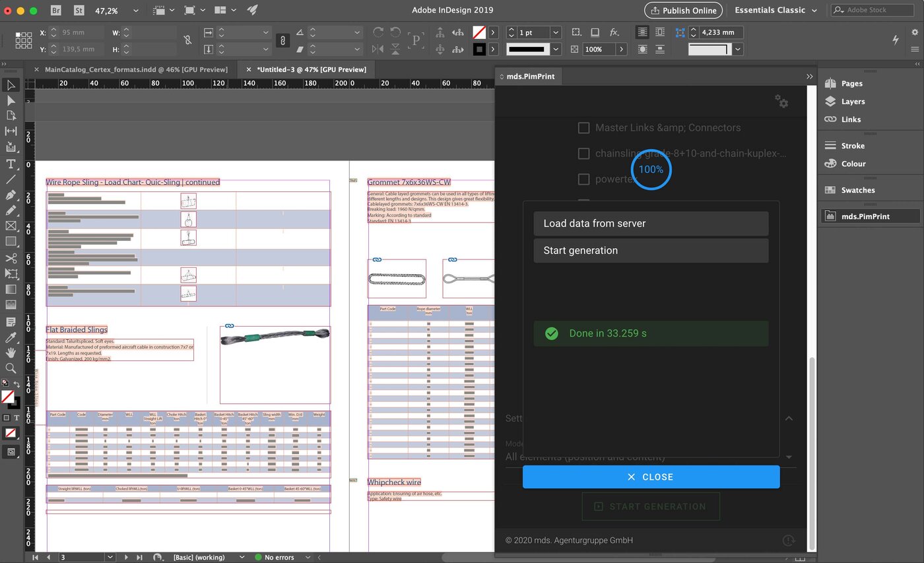Click the rotate 90° clockwise icon
The height and width of the screenshot is (563, 924).
pos(378,32)
